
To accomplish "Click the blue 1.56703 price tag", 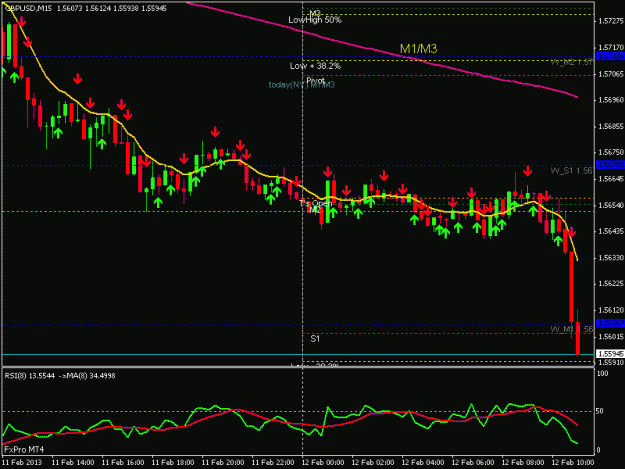I will (x=610, y=165).
